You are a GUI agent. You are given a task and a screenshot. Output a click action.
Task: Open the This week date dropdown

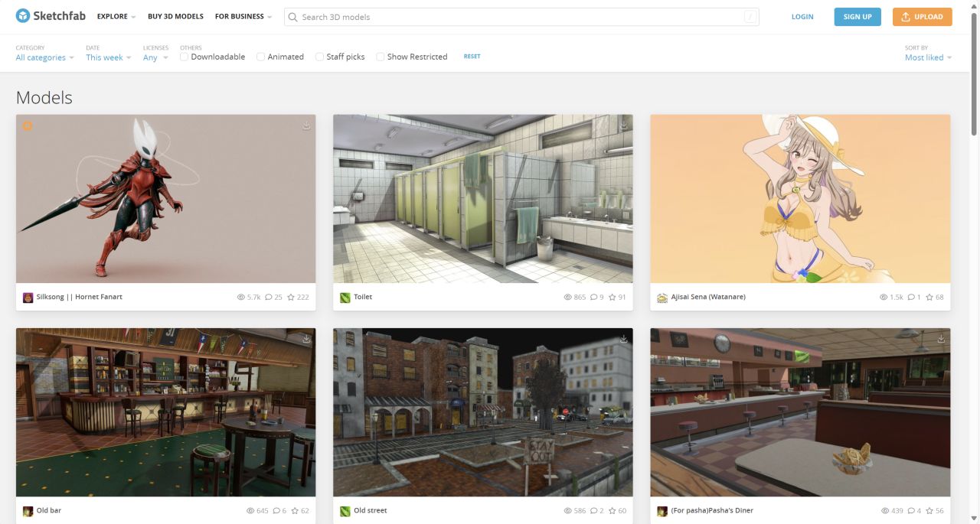pos(108,57)
